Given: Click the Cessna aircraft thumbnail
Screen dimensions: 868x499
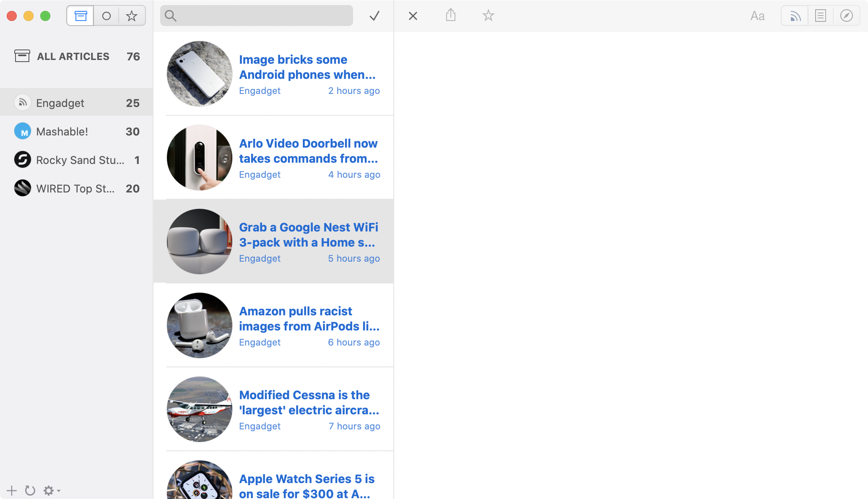Looking at the screenshot, I should click(200, 409).
